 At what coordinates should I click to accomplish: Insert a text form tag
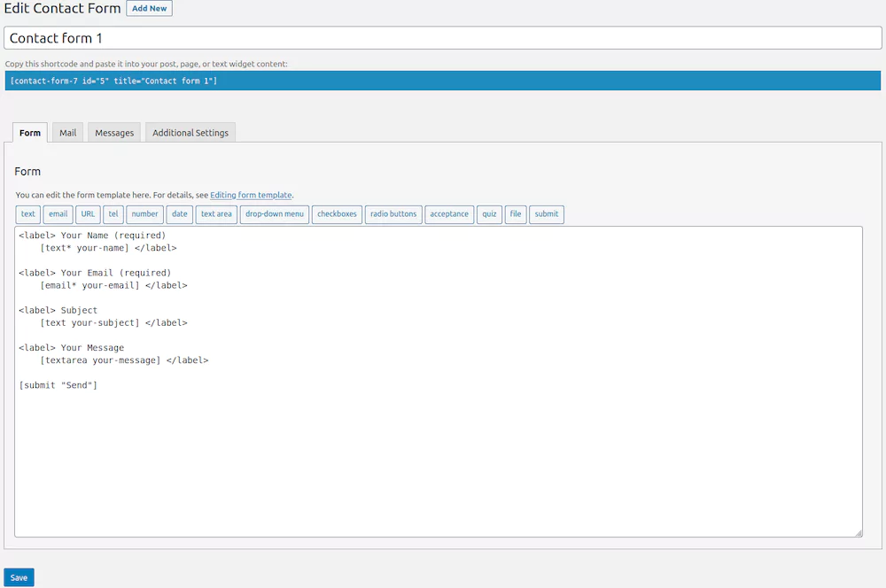[28, 214]
